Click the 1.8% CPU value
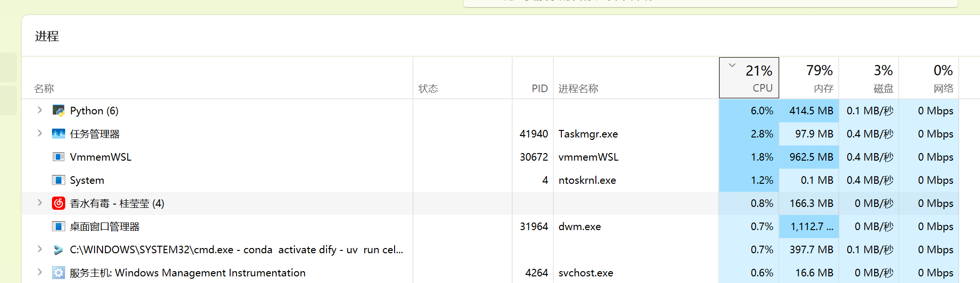The image size is (980, 283). click(x=762, y=157)
